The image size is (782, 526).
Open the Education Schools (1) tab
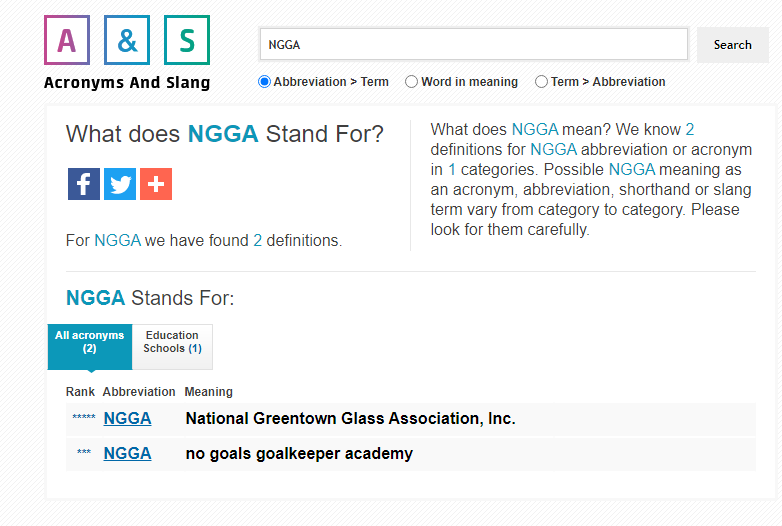pos(173,347)
